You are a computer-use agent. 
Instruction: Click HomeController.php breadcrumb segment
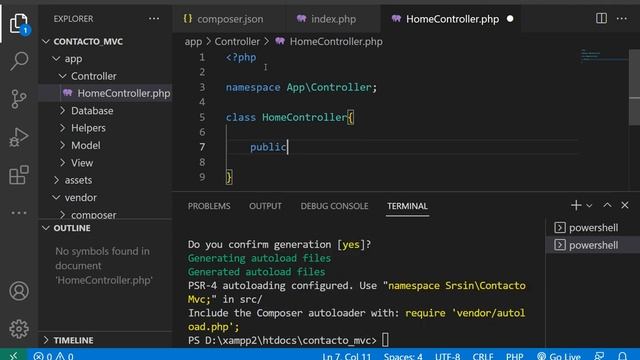(x=329, y=42)
